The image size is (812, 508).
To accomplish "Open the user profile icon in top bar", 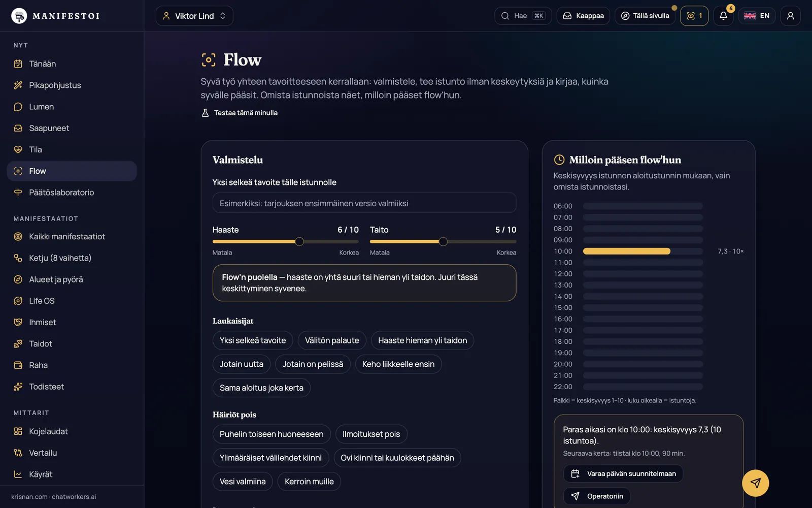I will [790, 16].
